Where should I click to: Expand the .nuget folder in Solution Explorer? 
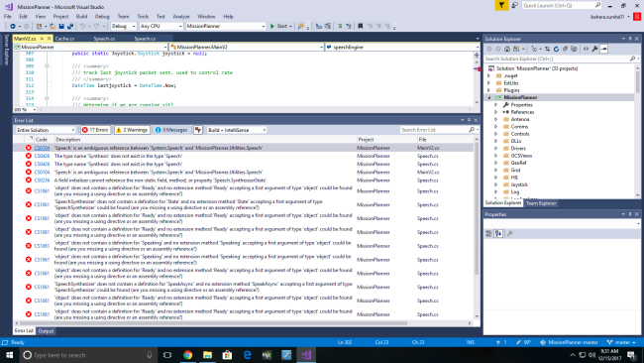488,75
